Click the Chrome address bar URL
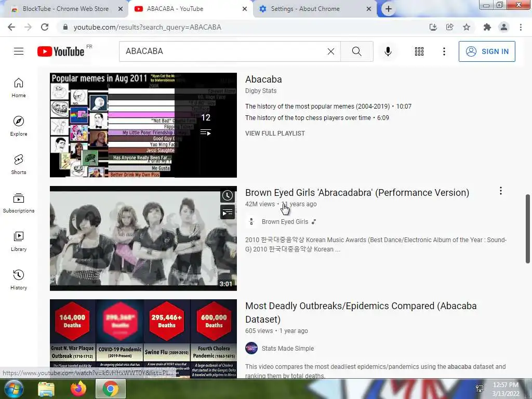This screenshot has width=532, height=399. (147, 27)
